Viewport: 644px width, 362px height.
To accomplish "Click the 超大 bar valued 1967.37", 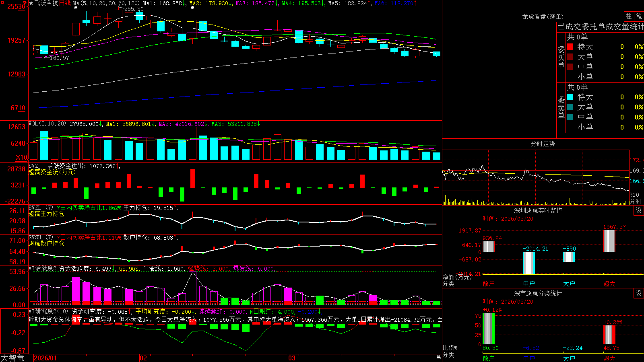I will [x=609, y=241].
